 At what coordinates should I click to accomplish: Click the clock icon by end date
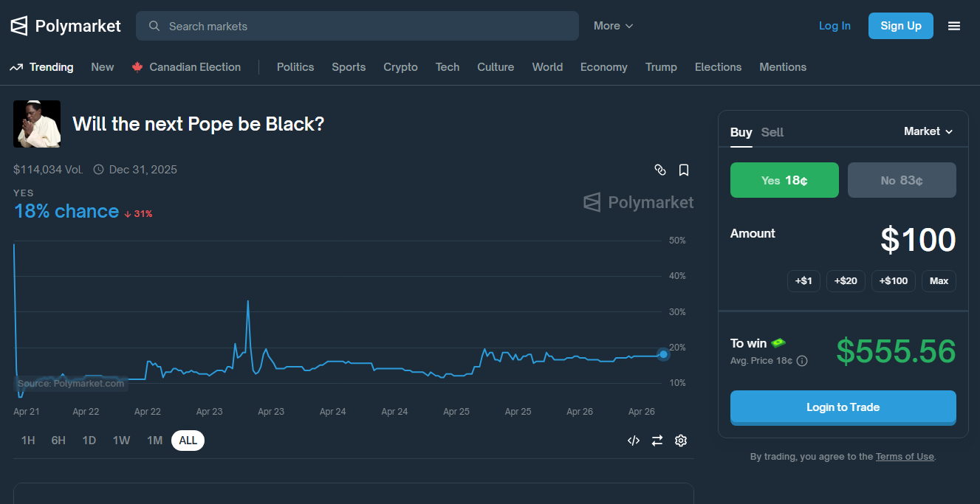[x=99, y=170]
